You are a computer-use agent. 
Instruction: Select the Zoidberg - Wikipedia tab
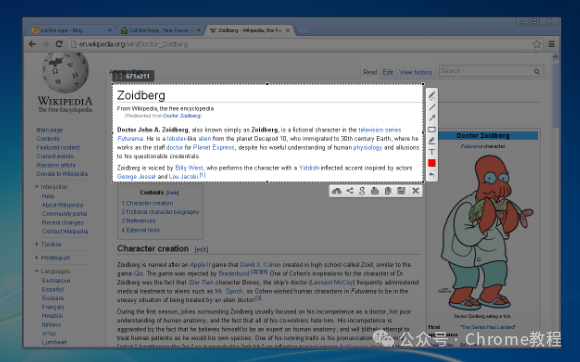[x=249, y=30]
